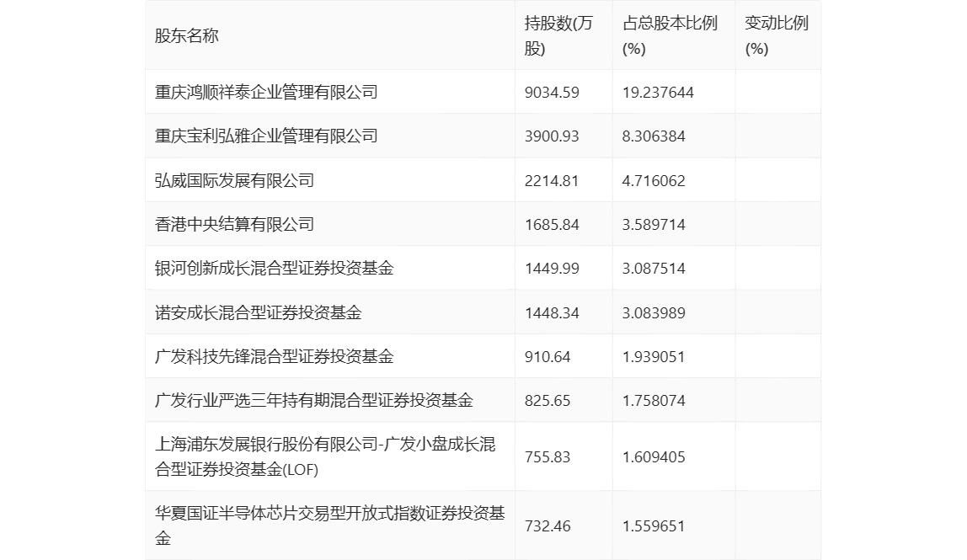This screenshot has width=967, height=560.
Task: Click percentage value 8.306384
Action: tap(654, 136)
